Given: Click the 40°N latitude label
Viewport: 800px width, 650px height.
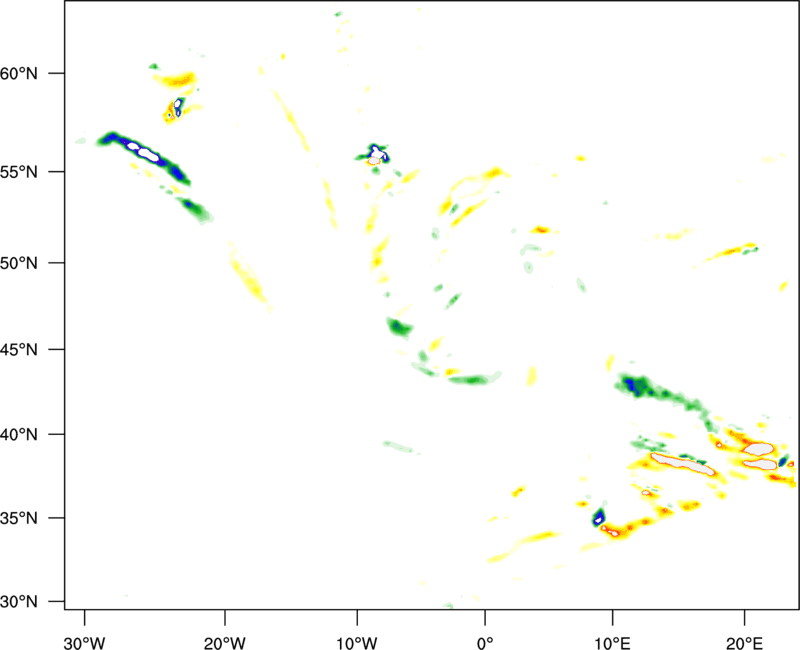Looking at the screenshot, I should point(19,435).
